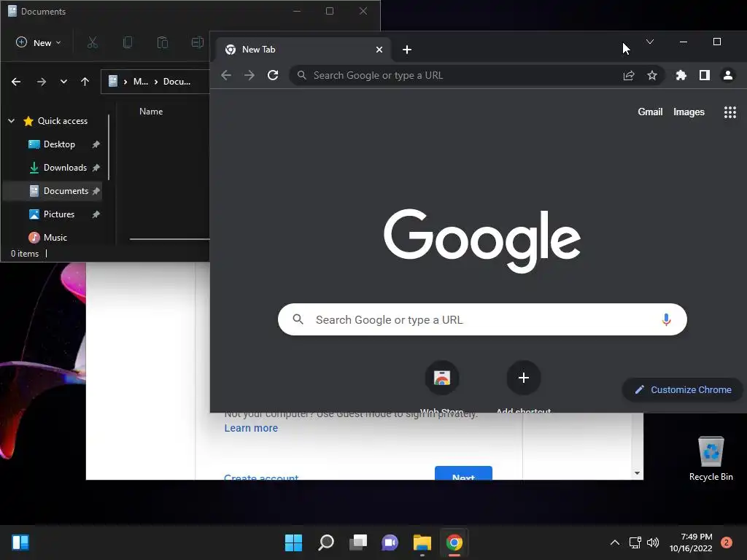Select Downloads in Quick access
747x560 pixels.
[x=65, y=168]
